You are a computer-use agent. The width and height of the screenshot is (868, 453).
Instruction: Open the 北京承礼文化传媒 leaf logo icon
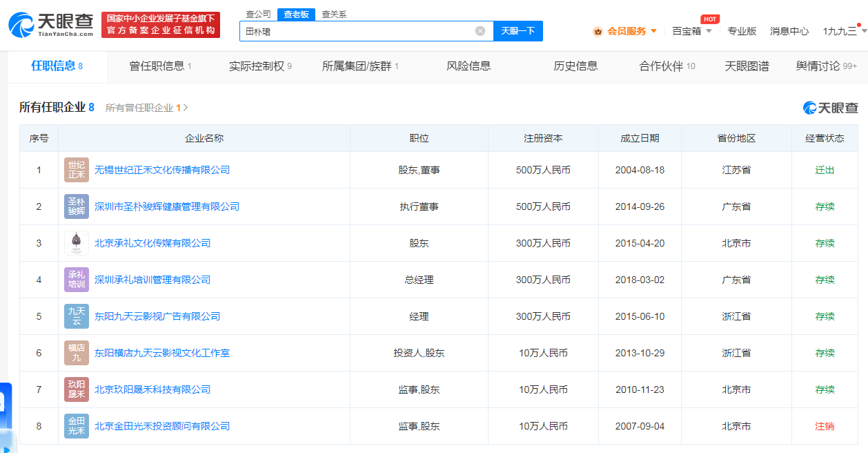tap(77, 243)
